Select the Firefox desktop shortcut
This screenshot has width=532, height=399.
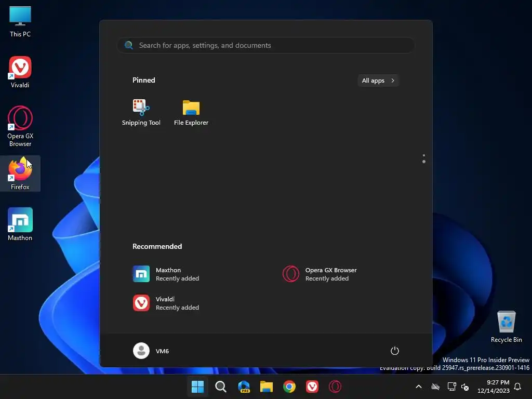pyautogui.click(x=20, y=174)
